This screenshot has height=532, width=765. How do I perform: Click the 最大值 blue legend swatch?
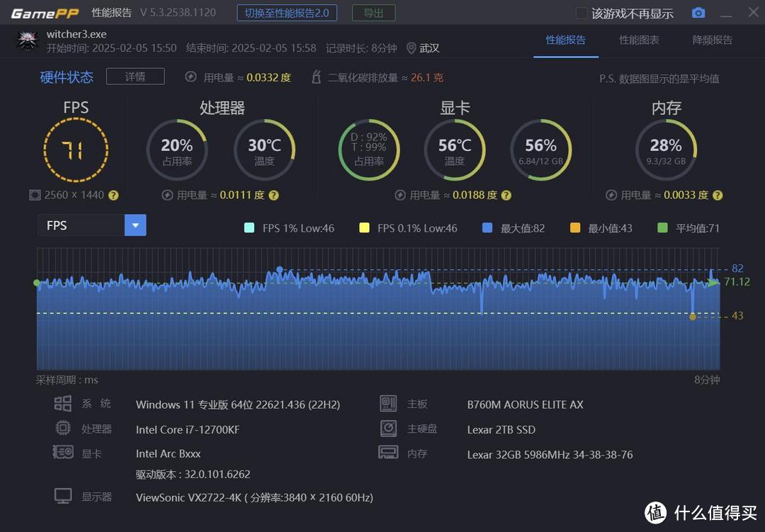click(487, 227)
